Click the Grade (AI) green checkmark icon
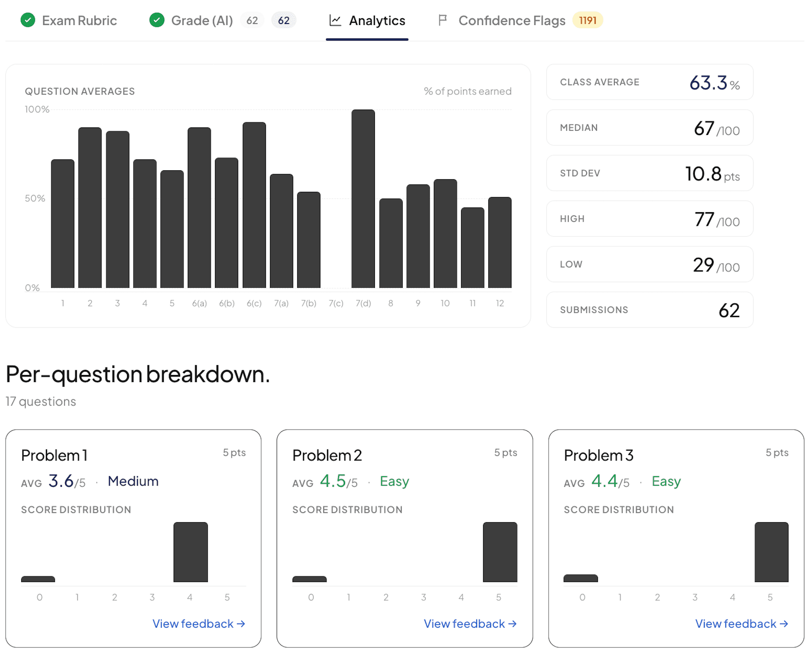 (157, 20)
